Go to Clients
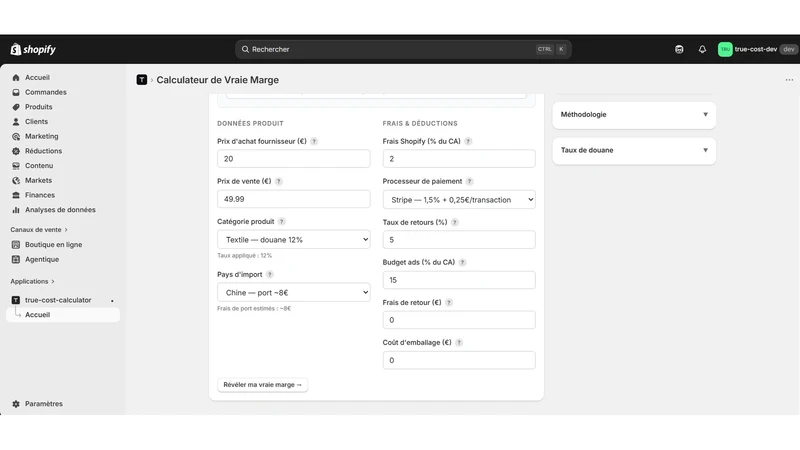This screenshot has height=450, width=800. 36,122
